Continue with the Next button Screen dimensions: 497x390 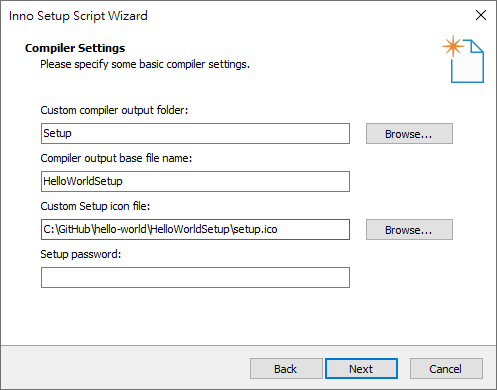(361, 369)
